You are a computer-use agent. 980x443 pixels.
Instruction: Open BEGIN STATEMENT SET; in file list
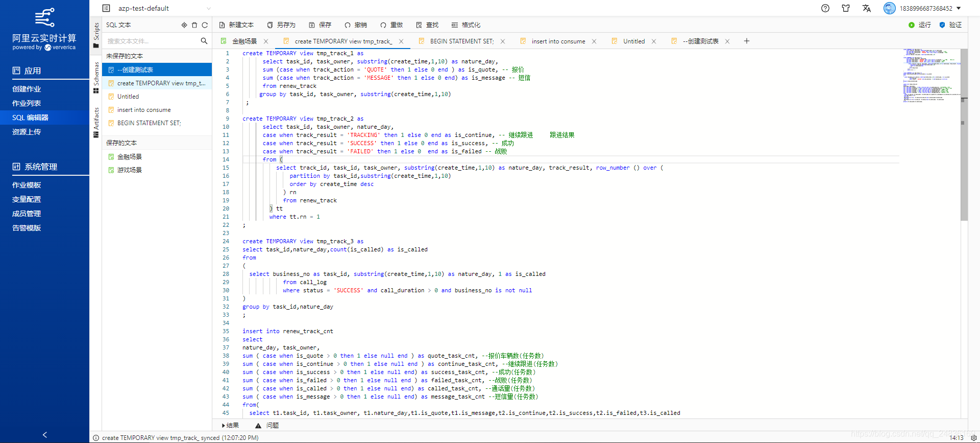(157, 123)
